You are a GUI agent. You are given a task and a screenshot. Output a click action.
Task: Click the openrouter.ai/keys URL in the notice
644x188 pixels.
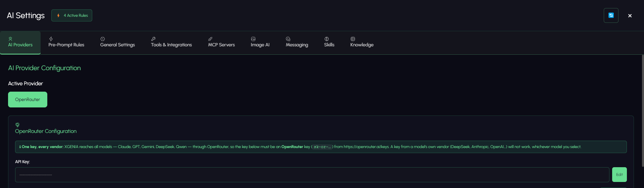pos(366,147)
